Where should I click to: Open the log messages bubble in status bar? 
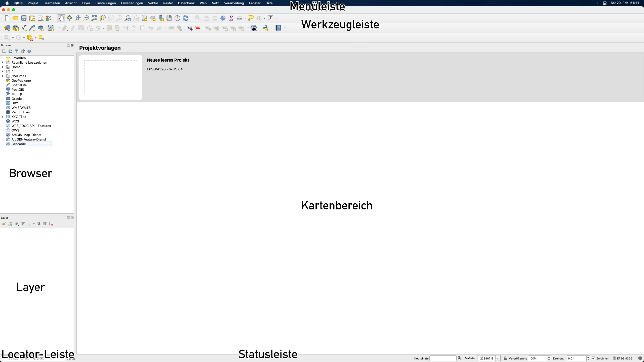point(640,358)
